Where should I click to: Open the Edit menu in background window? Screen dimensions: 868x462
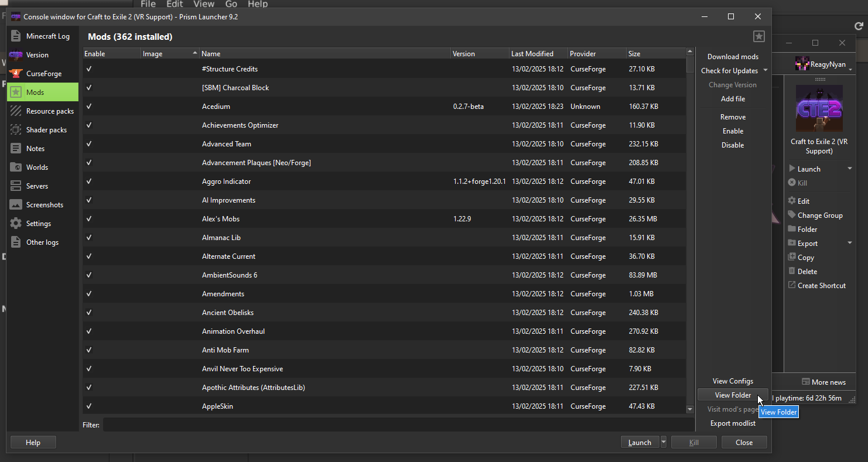[175, 4]
